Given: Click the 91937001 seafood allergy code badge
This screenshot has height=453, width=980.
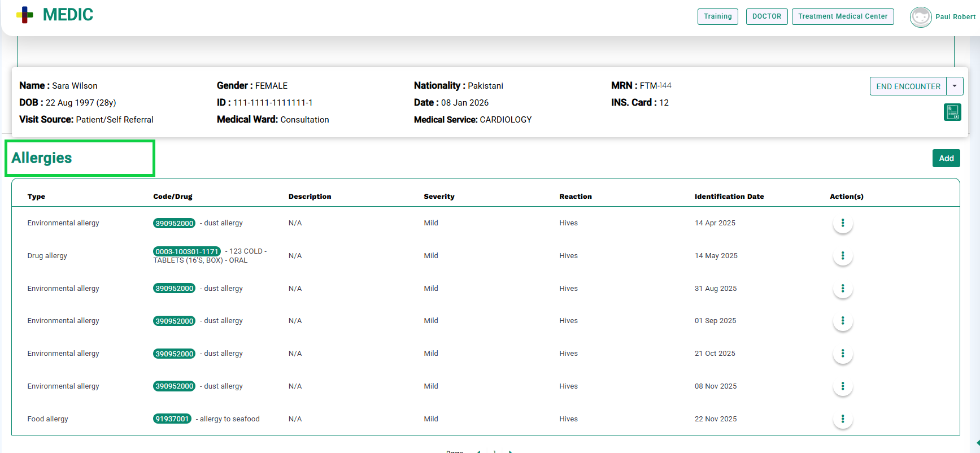Looking at the screenshot, I should (x=172, y=419).
